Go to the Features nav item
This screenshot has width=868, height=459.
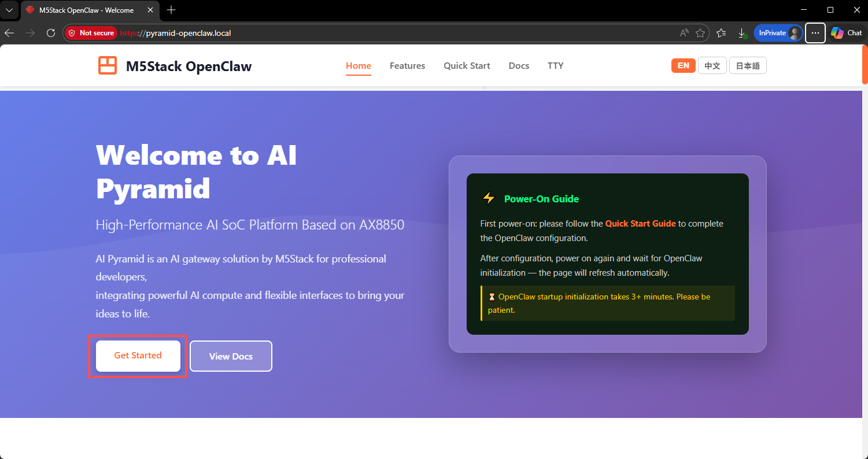(407, 66)
